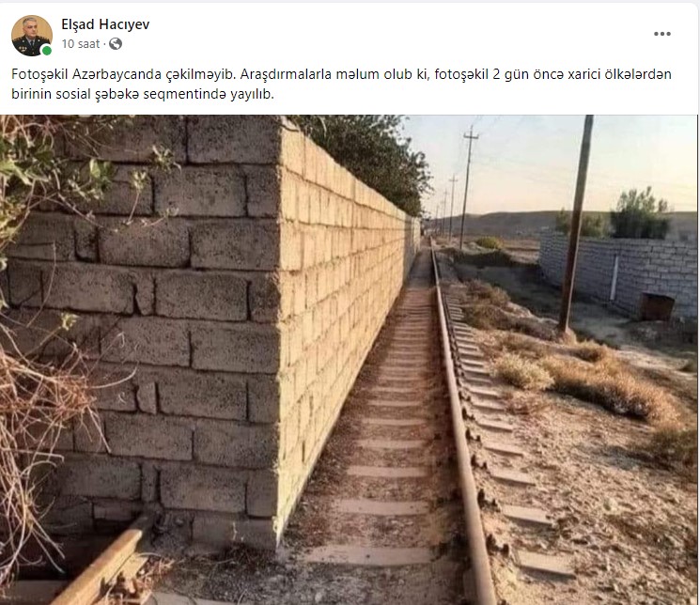Click the dry grass clump beside the track
The height and width of the screenshot is (605, 700).
tap(521, 371)
